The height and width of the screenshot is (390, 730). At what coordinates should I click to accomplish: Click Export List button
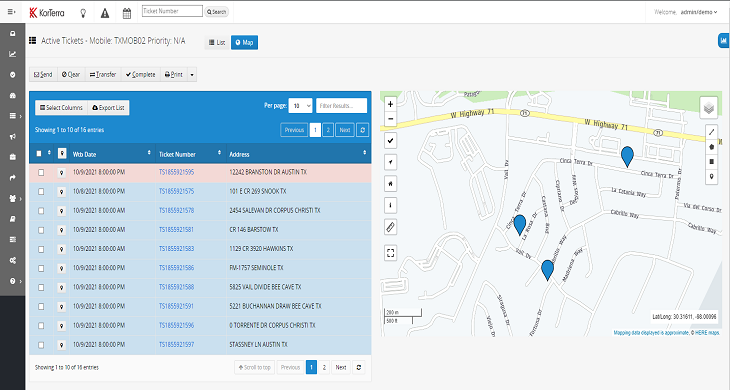(x=108, y=108)
